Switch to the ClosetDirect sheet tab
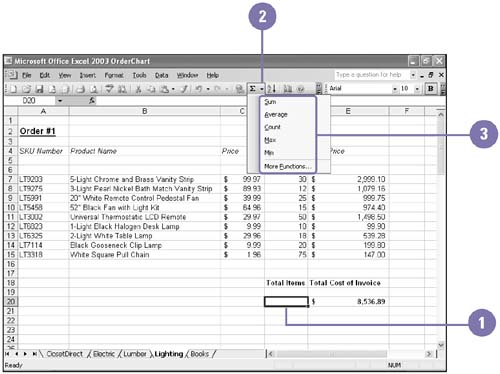Viewport: 500px width, 374px height. (64, 354)
